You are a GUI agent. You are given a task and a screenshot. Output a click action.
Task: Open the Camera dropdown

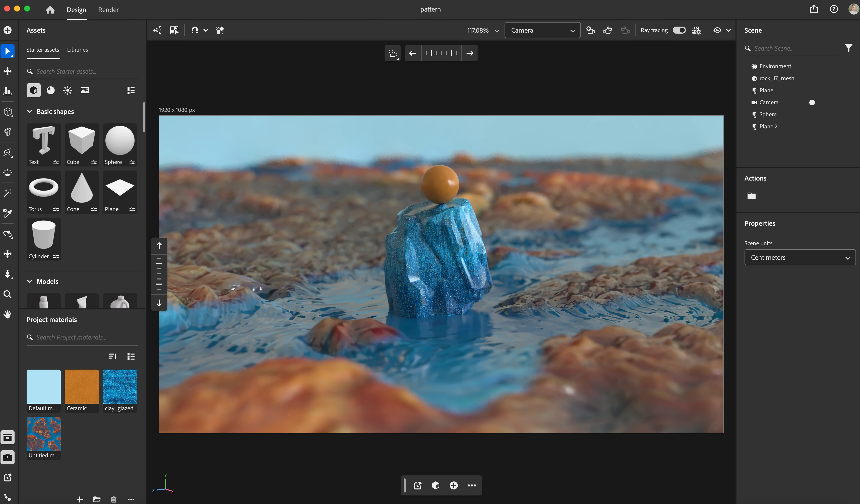pyautogui.click(x=542, y=30)
